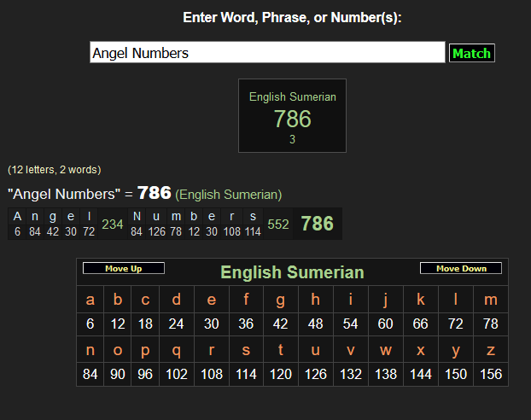Click letter N in the Numbers breakdown
Viewport: 531px width, 420px height.
click(137, 216)
